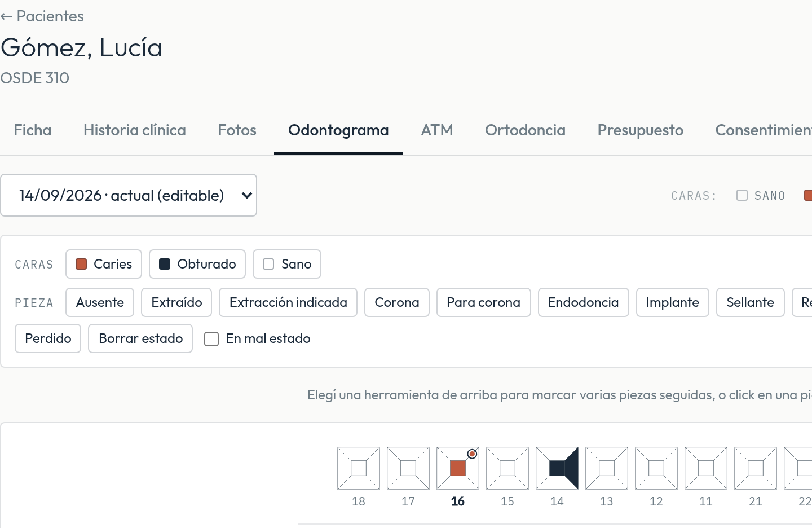Toggle the En mal estado checkbox
The width and height of the screenshot is (812, 528).
[211, 339]
